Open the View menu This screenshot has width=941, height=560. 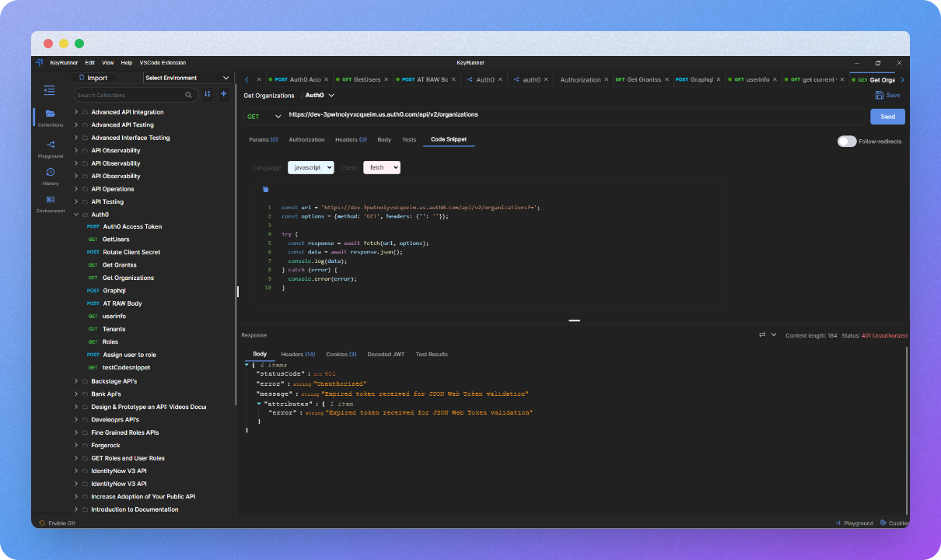coord(108,62)
